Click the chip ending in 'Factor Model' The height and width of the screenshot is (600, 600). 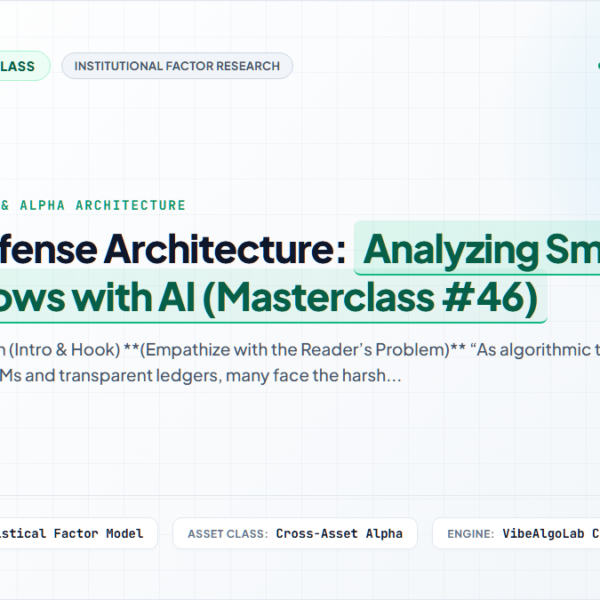click(78, 533)
